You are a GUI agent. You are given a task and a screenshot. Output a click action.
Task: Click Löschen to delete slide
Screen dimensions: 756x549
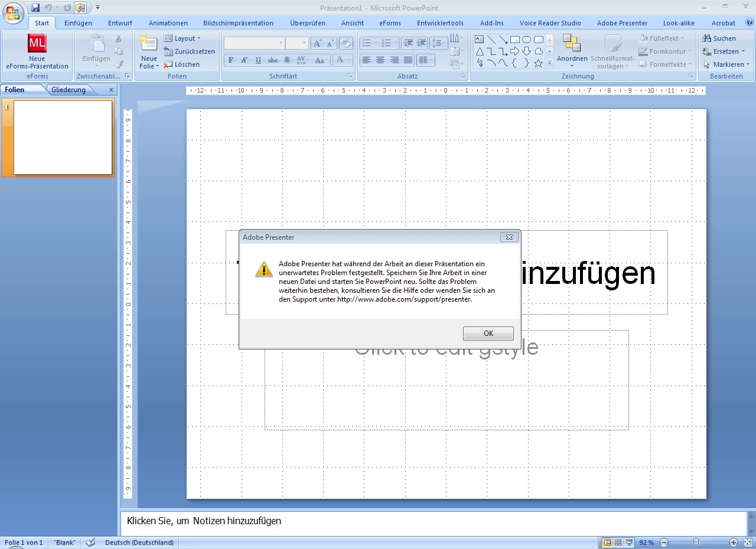click(182, 64)
